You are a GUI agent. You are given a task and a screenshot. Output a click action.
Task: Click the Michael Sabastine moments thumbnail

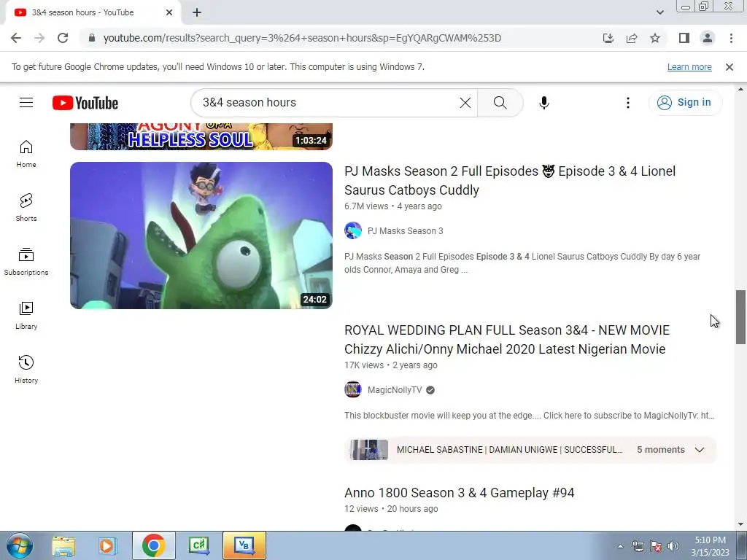(368, 450)
